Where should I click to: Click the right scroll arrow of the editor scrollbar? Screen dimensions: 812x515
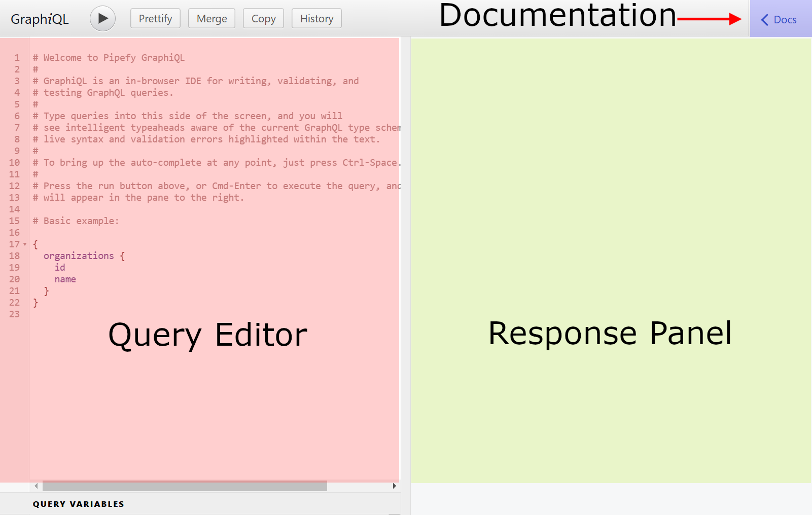tap(394, 486)
